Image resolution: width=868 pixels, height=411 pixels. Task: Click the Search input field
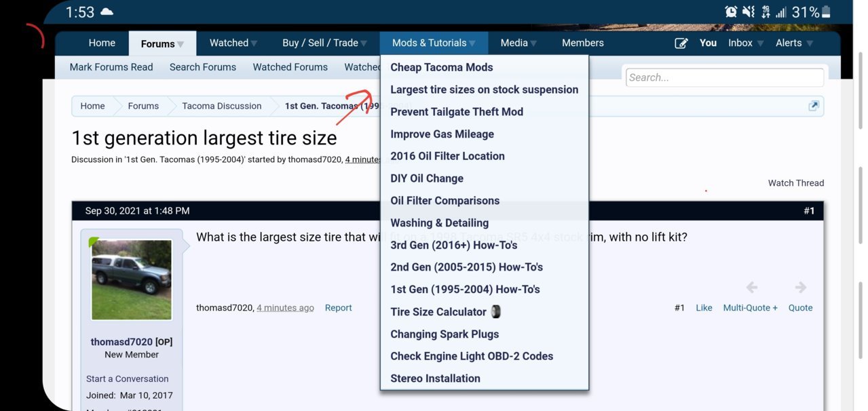[724, 77]
